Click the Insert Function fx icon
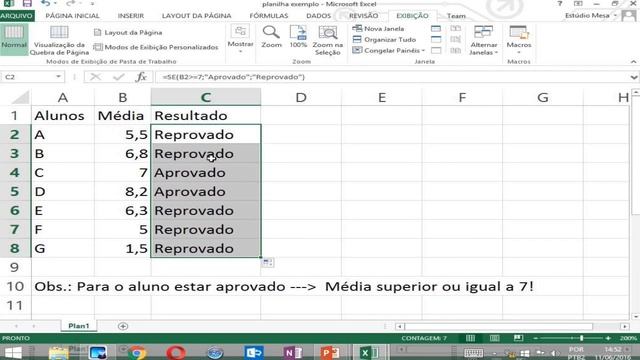Image resolution: width=640 pixels, height=360 pixels. [141, 77]
